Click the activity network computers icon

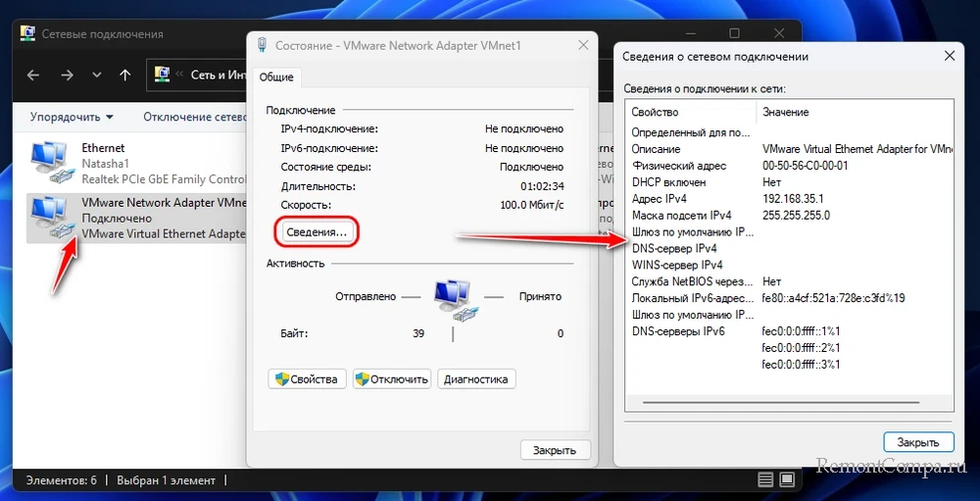(x=456, y=299)
